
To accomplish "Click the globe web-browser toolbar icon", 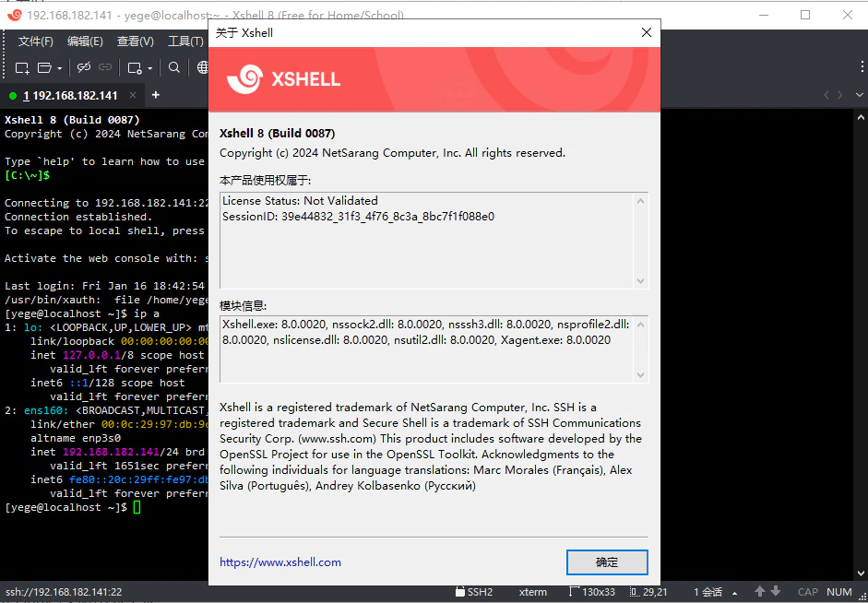I will [x=205, y=66].
